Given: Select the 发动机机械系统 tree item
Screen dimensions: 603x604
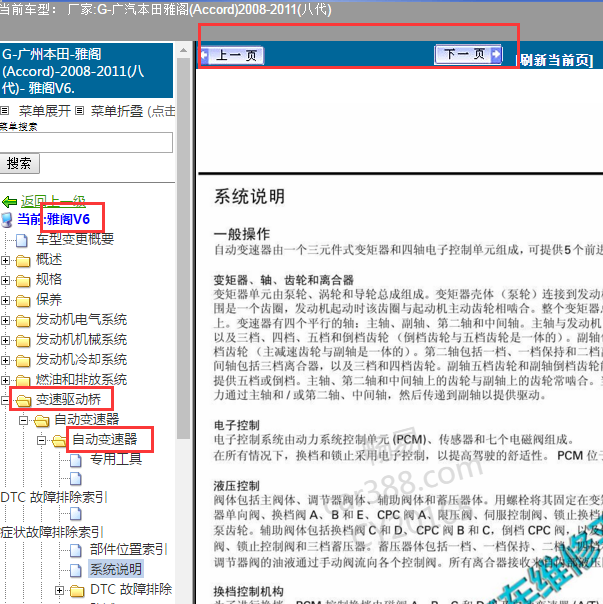Looking at the screenshot, I should (x=81, y=339).
